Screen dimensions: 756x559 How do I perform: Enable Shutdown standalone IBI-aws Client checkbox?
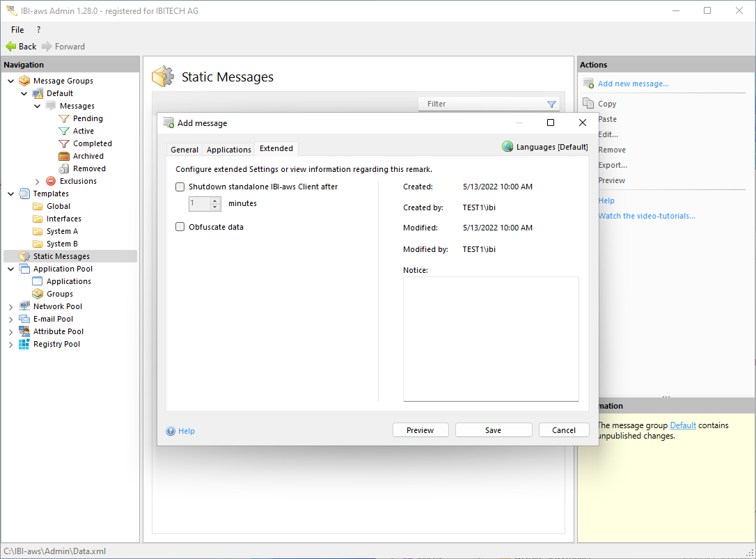tap(180, 187)
